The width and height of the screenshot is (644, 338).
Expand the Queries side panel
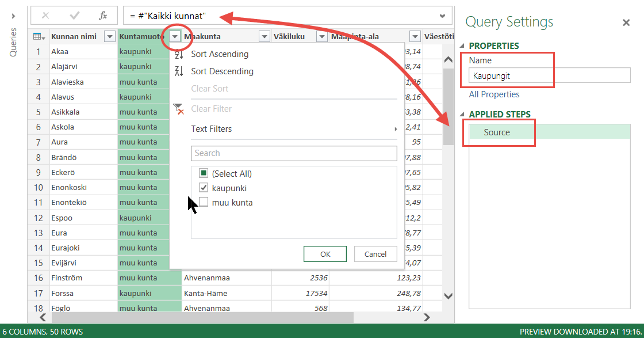click(13, 16)
